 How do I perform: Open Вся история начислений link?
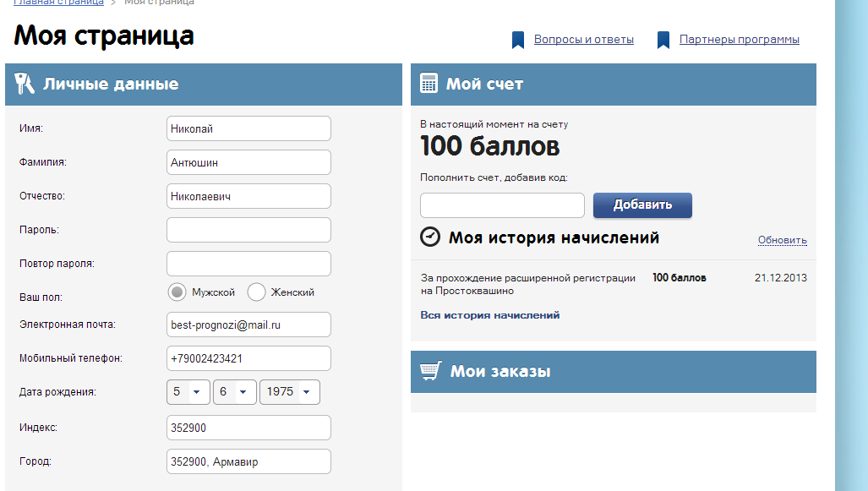490,315
